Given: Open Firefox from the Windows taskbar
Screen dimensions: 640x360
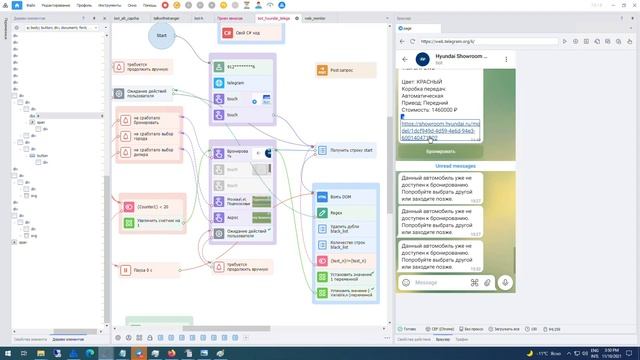Looking at the screenshot, I should click(171, 353).
